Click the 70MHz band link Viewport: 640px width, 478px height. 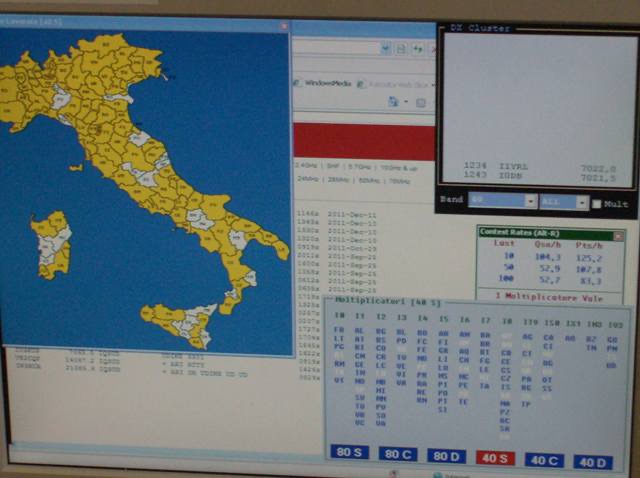click(400, 181)
